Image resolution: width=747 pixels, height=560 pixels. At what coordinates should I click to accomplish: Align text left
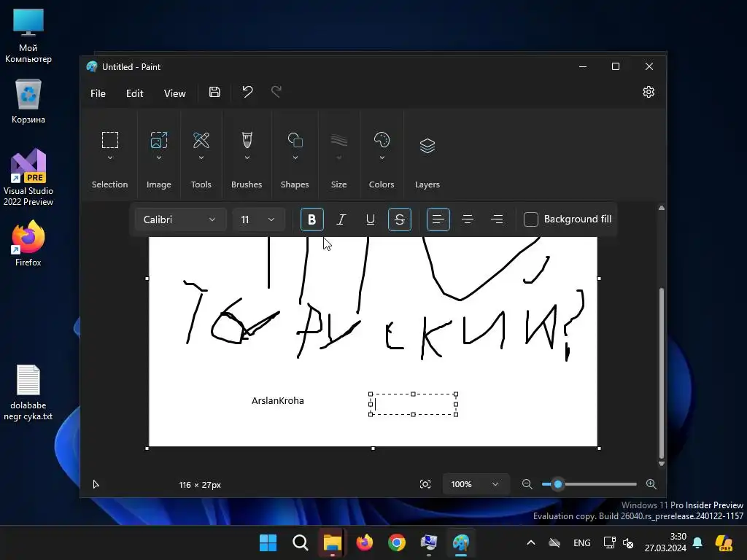[x=438, y=219]
